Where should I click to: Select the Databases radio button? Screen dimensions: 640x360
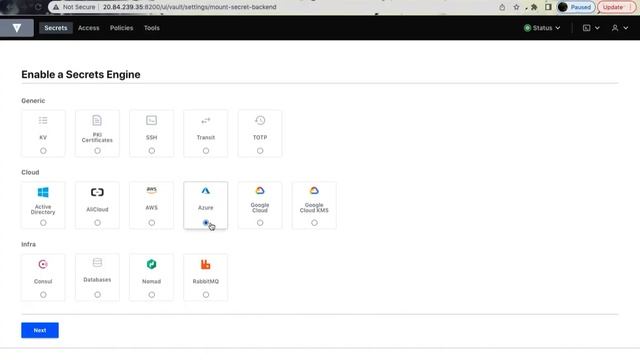coord(97,295)
